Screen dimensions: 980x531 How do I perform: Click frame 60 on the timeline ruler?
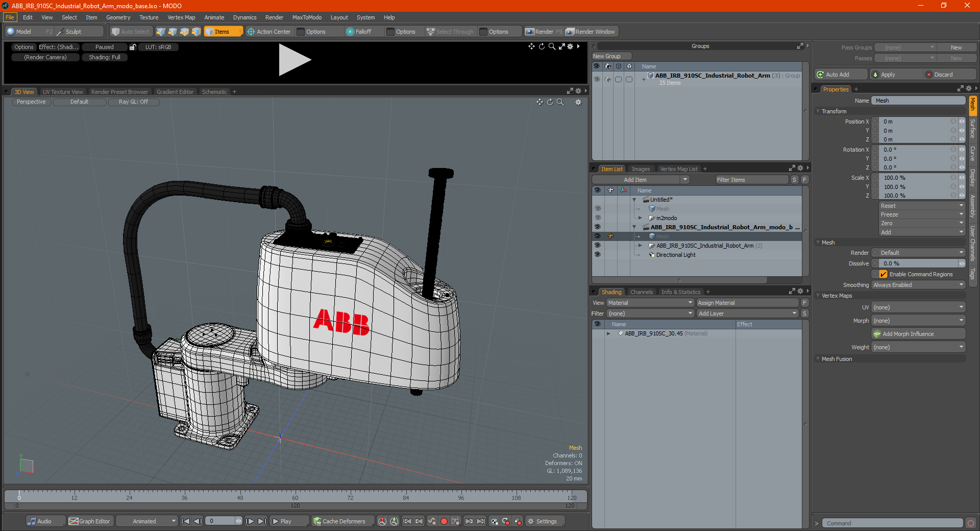point(295,497)
